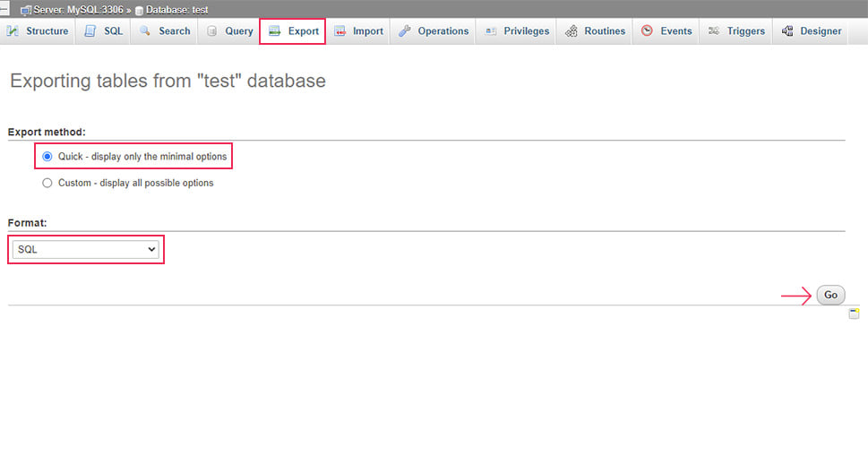Click the Events clock icon
Viewport: 868px width, 464px height.
click(x=647, y=31)
